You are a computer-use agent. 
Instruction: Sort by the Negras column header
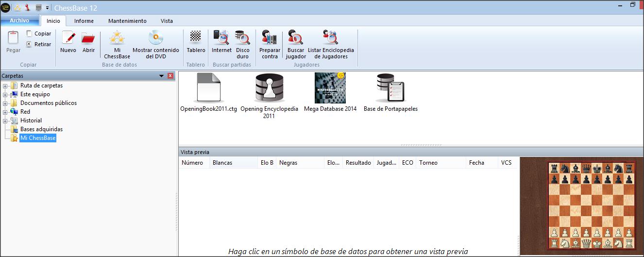click(x=300, y=163)
